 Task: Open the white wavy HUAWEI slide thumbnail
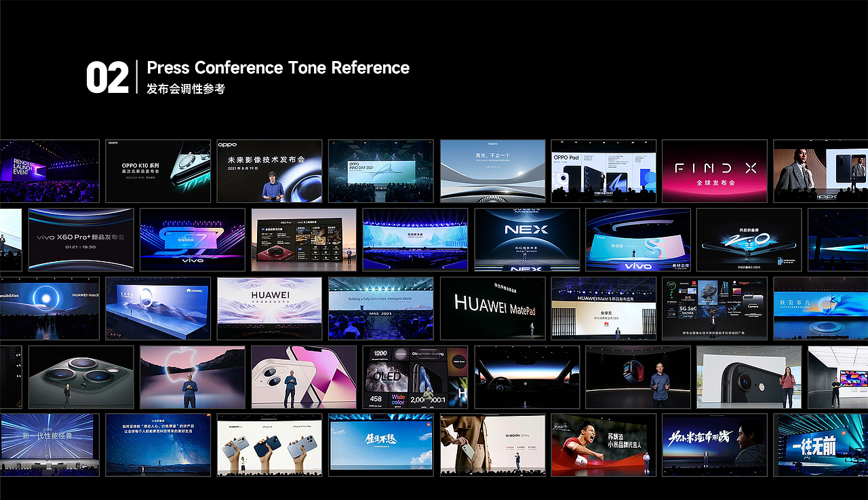point(269,309)
